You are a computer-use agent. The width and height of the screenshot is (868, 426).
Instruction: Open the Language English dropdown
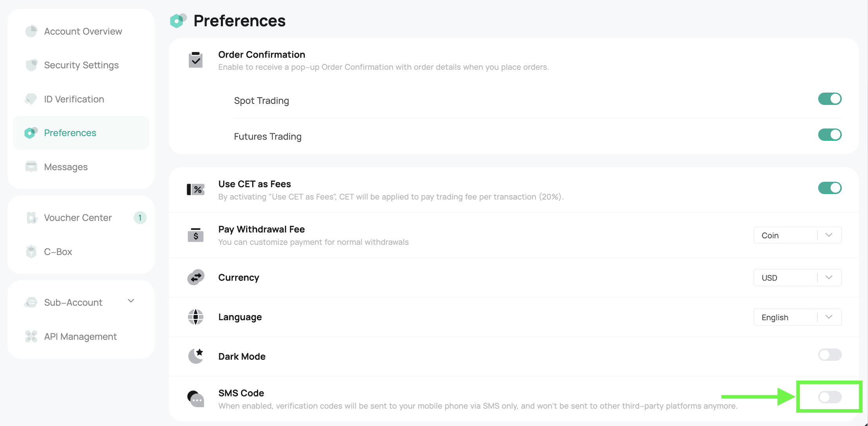click(x=797, y=317)
